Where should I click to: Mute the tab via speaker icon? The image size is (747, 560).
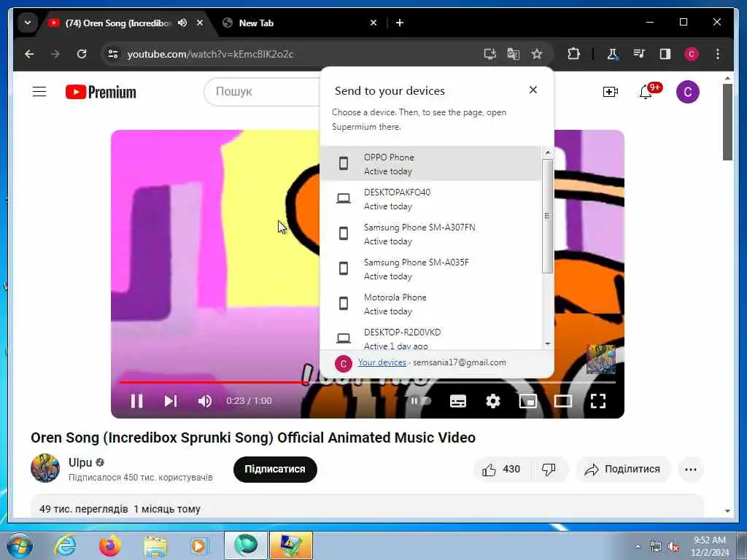click(x=182, y=23)
